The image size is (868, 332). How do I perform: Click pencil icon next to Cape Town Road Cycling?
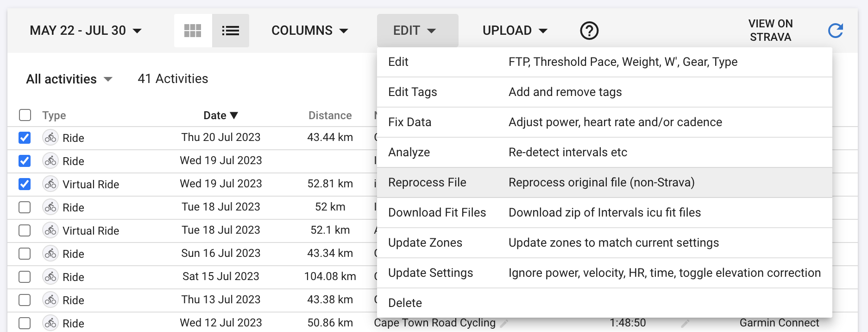[x=504, y=323]
